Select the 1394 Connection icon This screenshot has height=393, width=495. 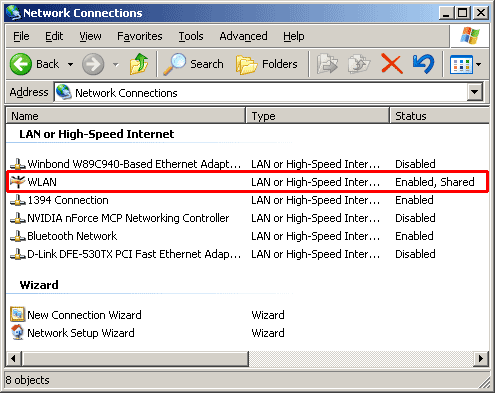tap(18, 200)
